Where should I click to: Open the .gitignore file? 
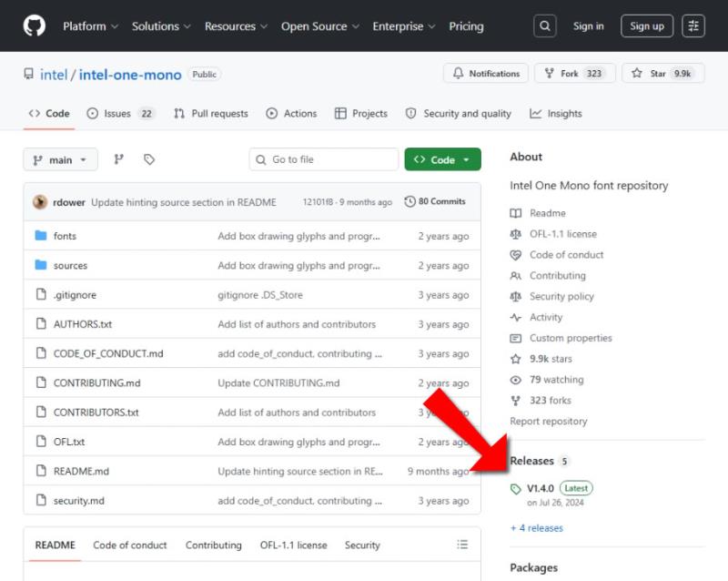(75, 295)
